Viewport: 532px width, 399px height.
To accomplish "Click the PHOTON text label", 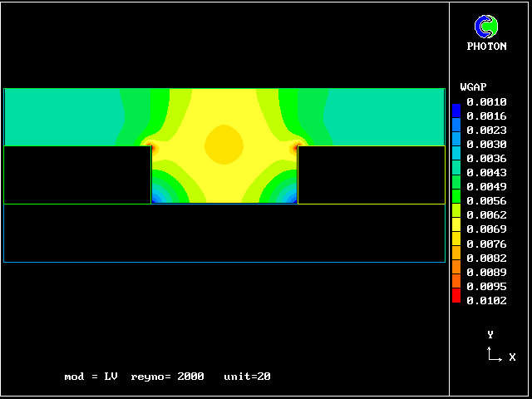I will point(486,47).
